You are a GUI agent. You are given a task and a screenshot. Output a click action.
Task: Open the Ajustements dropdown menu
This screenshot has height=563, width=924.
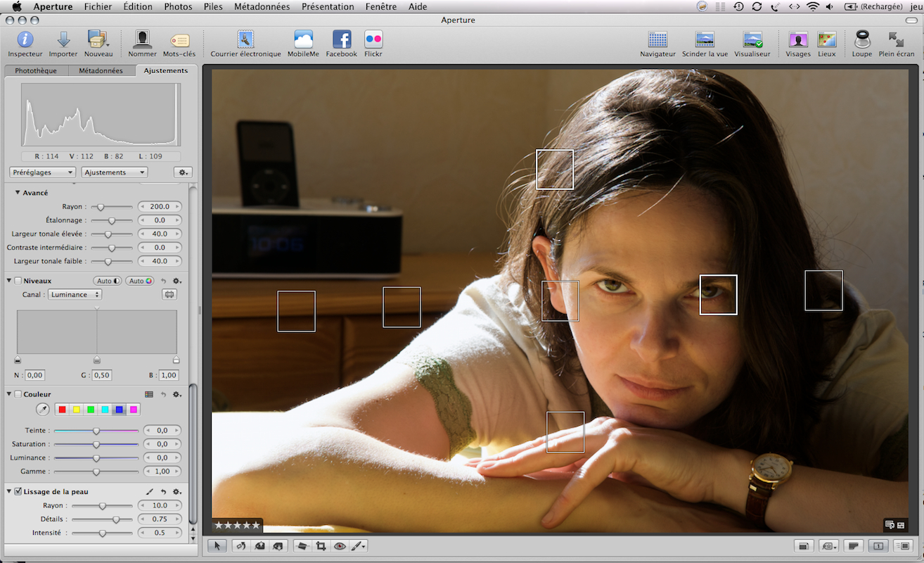click(x=115, y=172)
